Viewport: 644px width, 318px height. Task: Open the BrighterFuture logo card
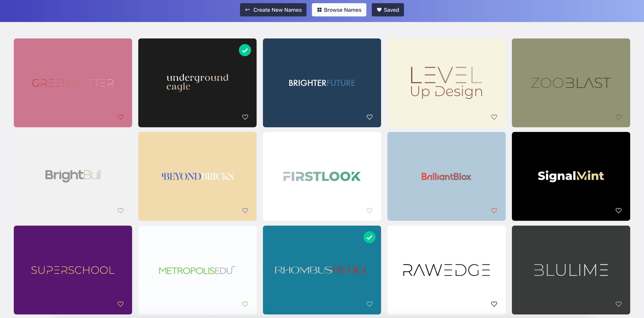322,83
